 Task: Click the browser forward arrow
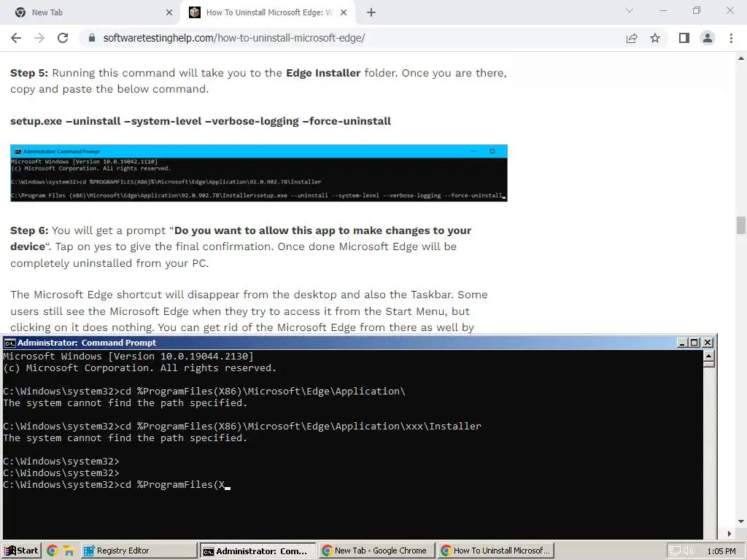(x=39, y=38)
